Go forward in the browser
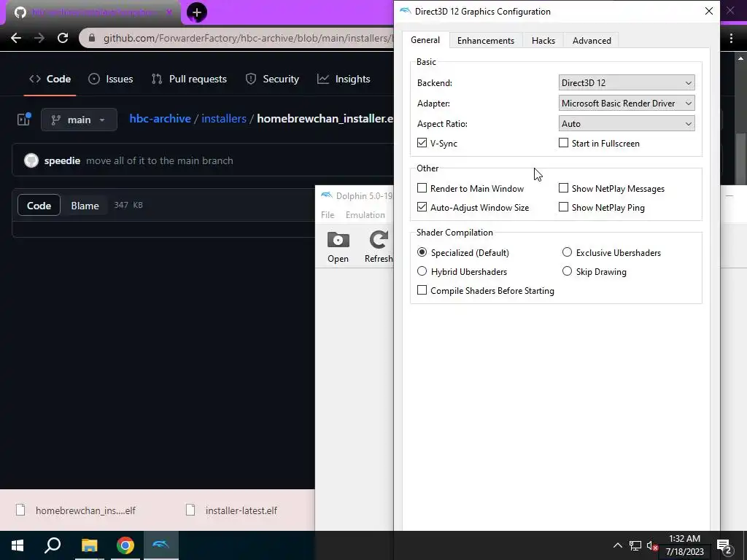Viewport: 747px width, 560px height. click(x=39, y=38)
